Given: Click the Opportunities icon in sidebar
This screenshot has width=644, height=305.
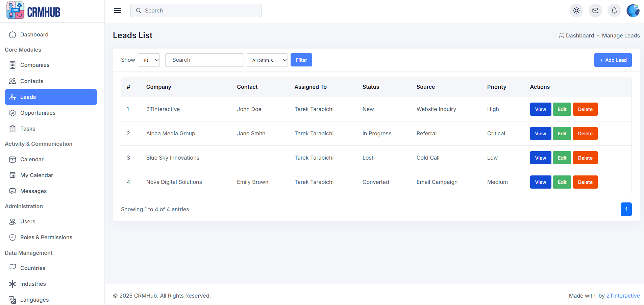Looking at the screenshot, I should [x=13, y=113].
